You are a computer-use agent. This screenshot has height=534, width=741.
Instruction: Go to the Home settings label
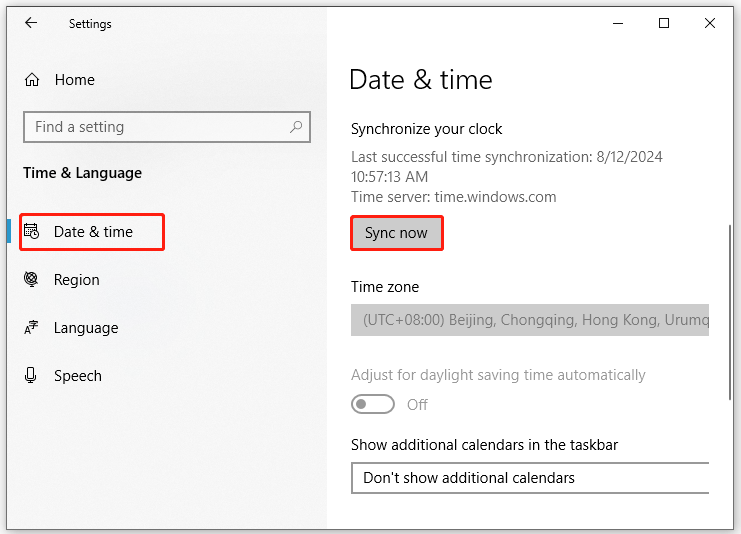click(75, 80)
